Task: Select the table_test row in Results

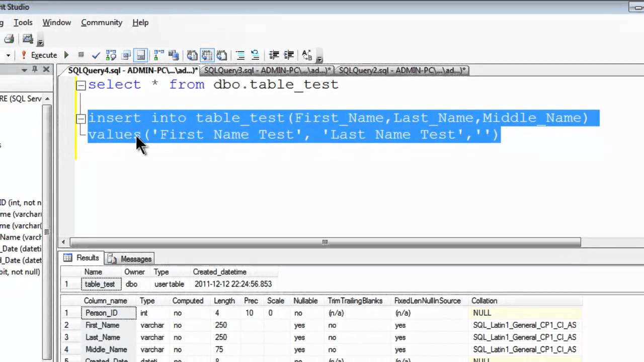Action: click(x=100, y=284)
